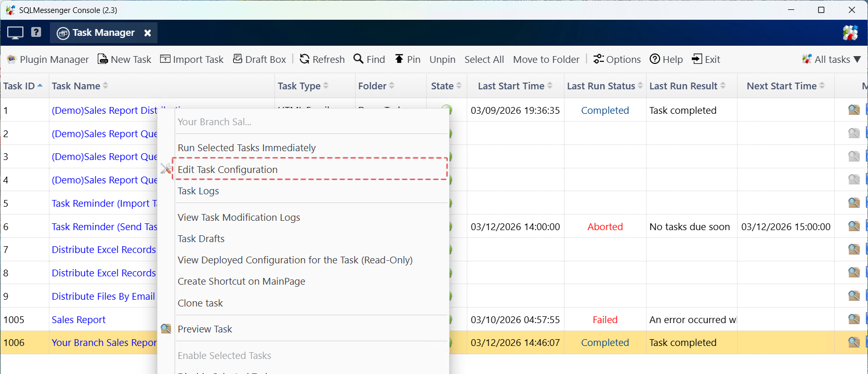The width and height of the screenshot is (868, 374).
Task: Click Import Task in toolbar
Action: 192,59
